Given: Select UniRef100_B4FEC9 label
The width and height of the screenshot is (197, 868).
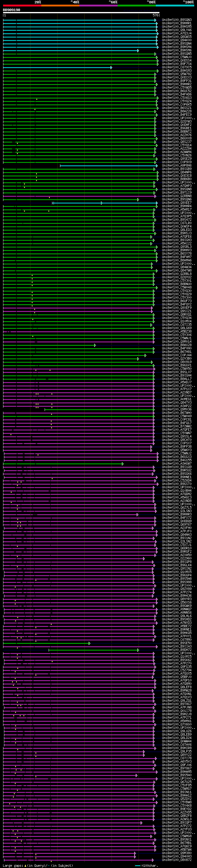Looking at the screenshot, I should (177, 115).
